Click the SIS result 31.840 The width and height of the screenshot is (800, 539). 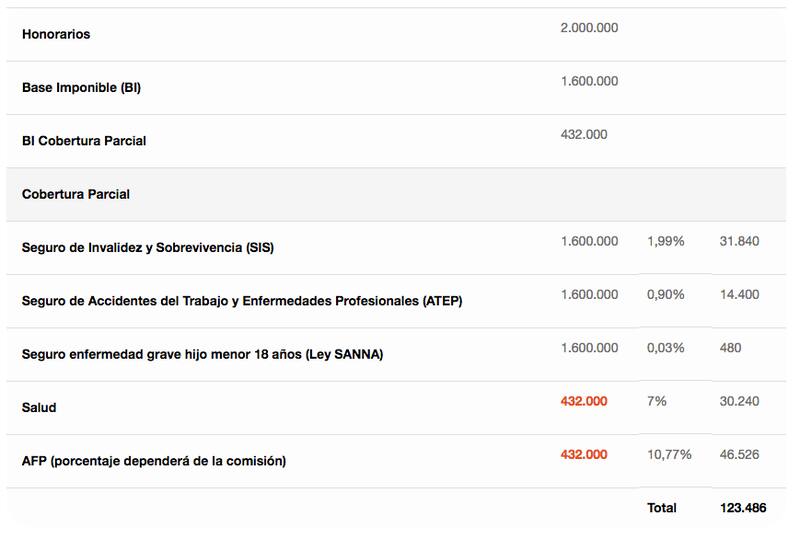point(739,241)
